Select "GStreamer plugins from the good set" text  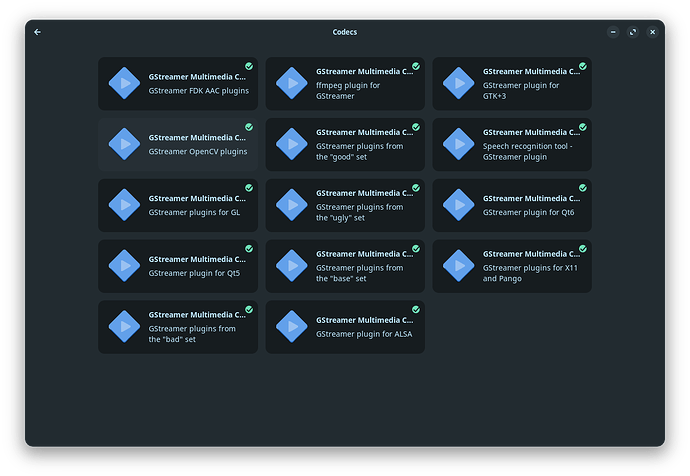(359, 151)
